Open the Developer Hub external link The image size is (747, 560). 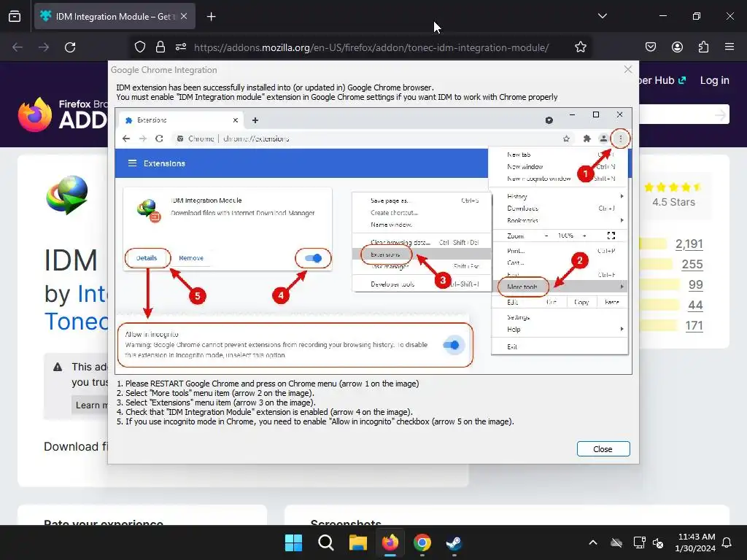(663, 80)
